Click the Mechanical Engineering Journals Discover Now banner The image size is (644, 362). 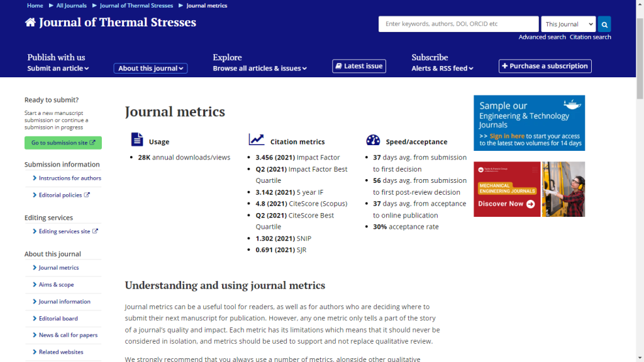click(529, 189)
